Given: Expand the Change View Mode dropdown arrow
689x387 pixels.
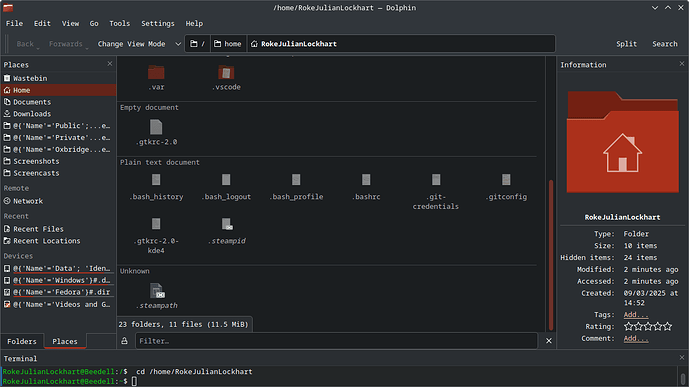Looking at the screenshot, I should [178, 44].
